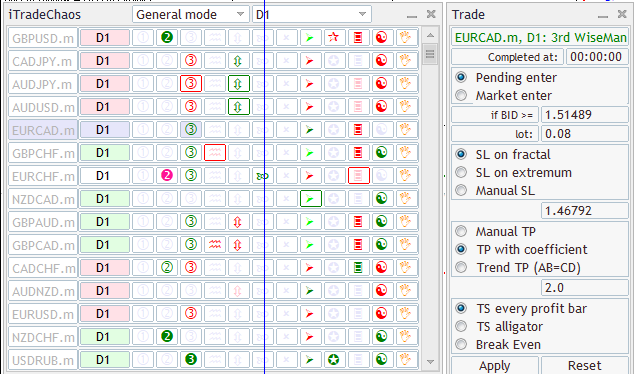Expand the D1 timeframe dropdown
Image resolution: width=634 pixels, height=374 pixels.
[311, 15]
